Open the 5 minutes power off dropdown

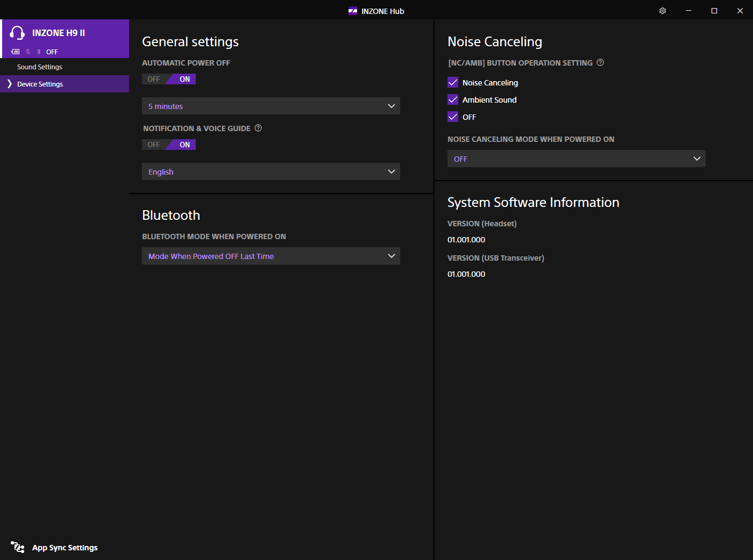coord(271,106)
